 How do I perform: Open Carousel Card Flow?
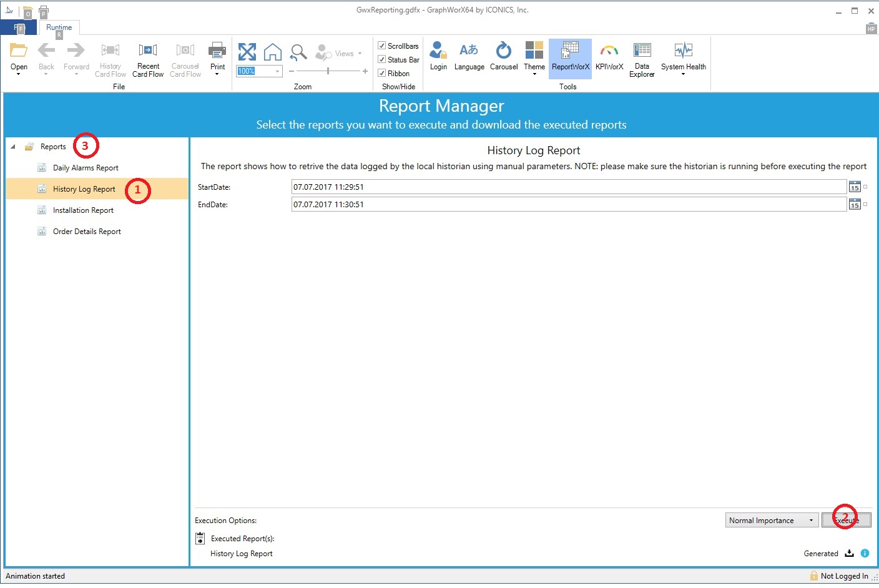185,60
